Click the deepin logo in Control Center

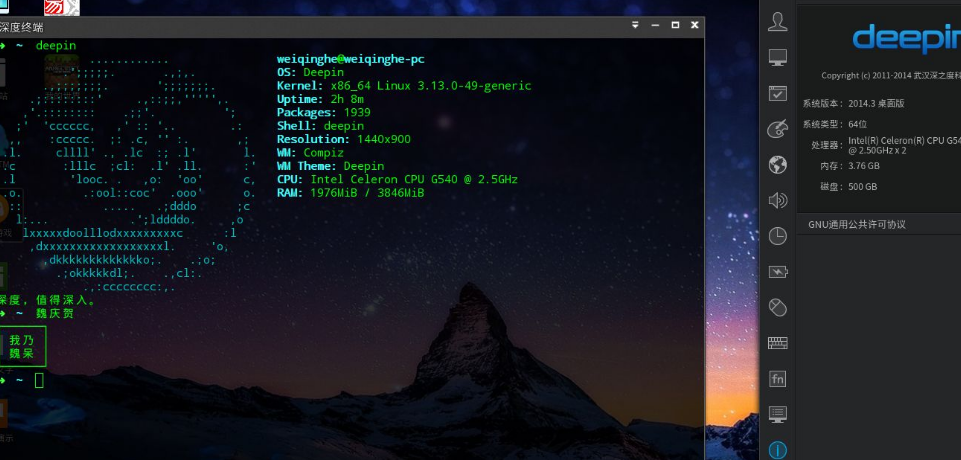(x=906, y=40)
